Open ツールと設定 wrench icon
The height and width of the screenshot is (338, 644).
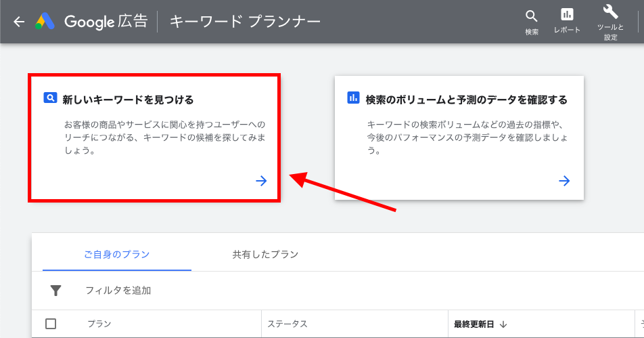pos(610,12)
